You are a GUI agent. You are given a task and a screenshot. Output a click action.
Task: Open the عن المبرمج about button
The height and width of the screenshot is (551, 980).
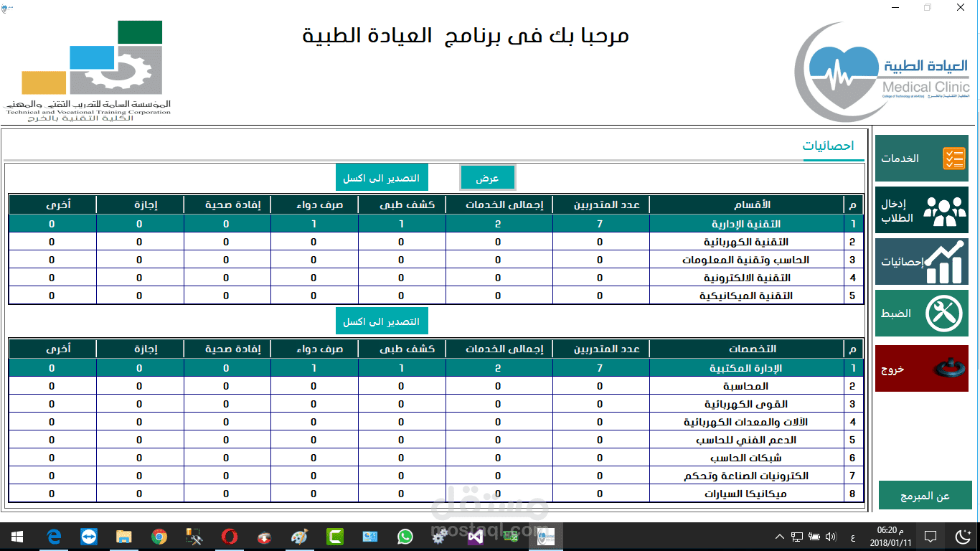(925, 496)
